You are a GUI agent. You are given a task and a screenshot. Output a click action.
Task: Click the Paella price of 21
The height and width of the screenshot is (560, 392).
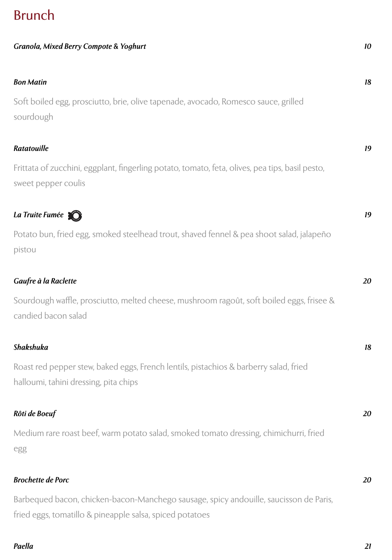[x=368, y=546]
